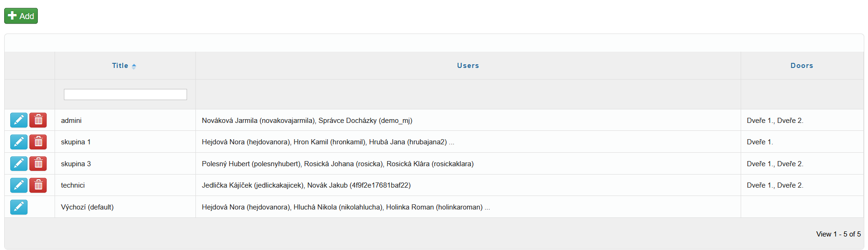Screen dimensions: 868x250
Task: Focus the Title filter text field
Action: tap(125, 95)
